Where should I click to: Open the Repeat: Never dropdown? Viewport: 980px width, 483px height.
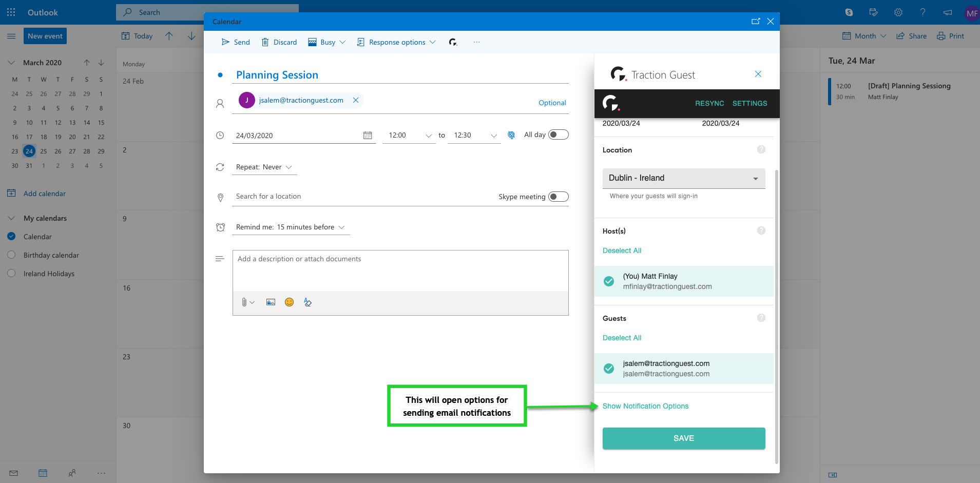264,167
